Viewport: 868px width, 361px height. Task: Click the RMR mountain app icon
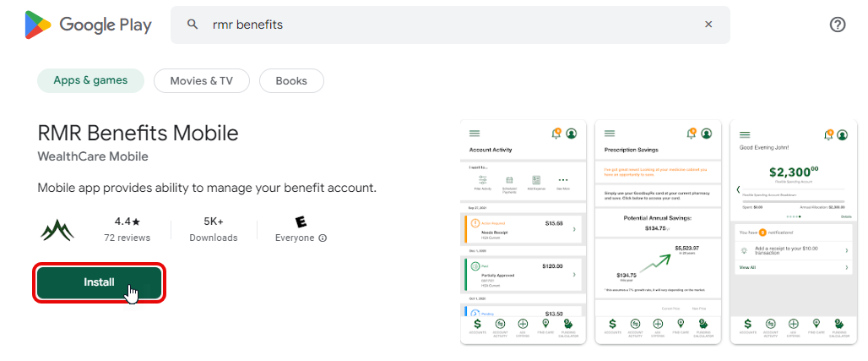(58, 230)
